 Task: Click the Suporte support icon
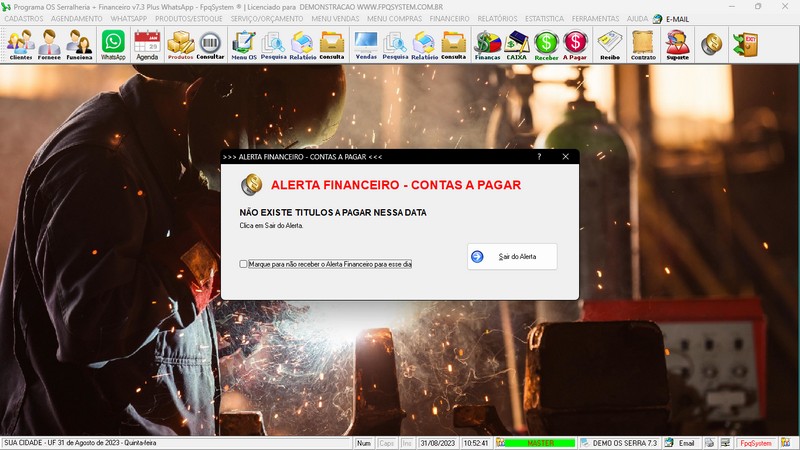click(x=678, y=44)
